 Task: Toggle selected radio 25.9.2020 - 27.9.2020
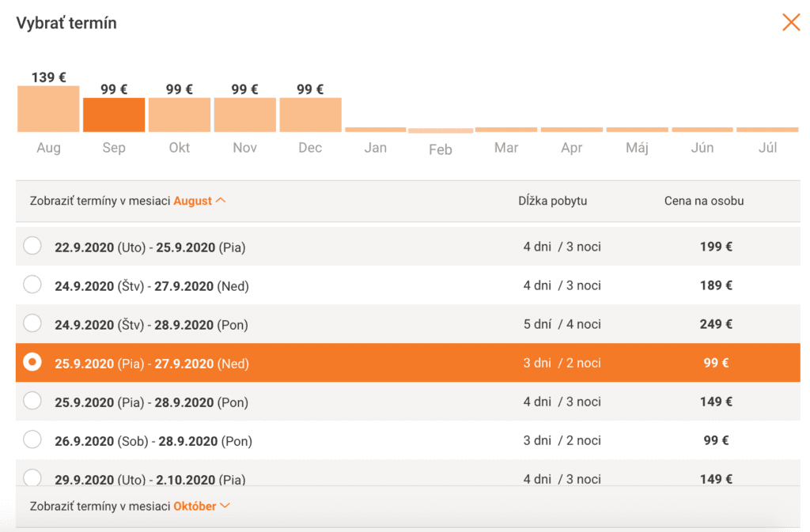[32, 362]
